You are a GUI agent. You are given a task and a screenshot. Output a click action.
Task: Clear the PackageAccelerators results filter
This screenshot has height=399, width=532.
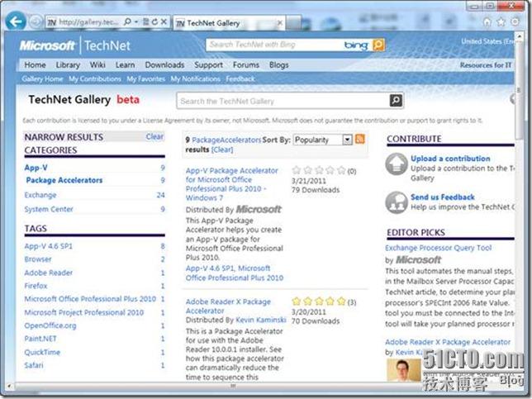click(x=222, y=150)
